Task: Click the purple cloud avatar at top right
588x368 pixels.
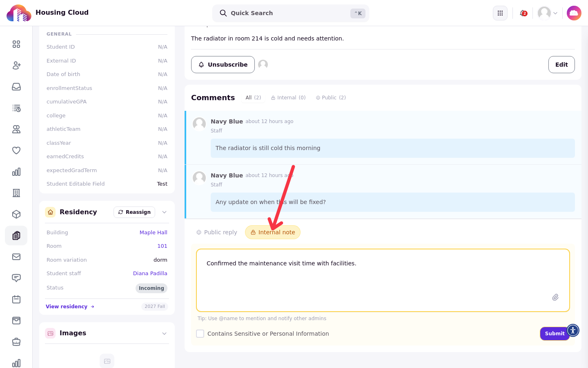Action: click(574, 13)
